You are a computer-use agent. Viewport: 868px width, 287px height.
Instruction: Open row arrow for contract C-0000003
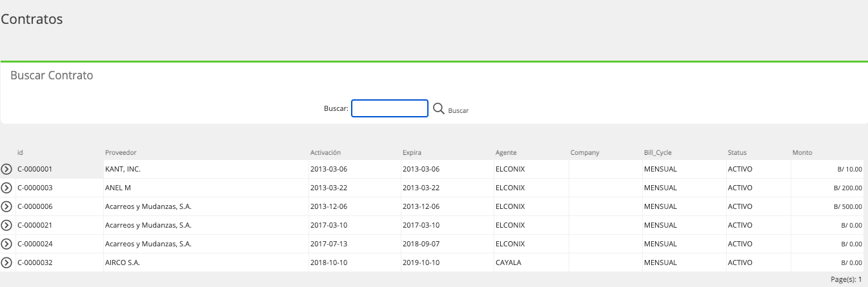7,188
